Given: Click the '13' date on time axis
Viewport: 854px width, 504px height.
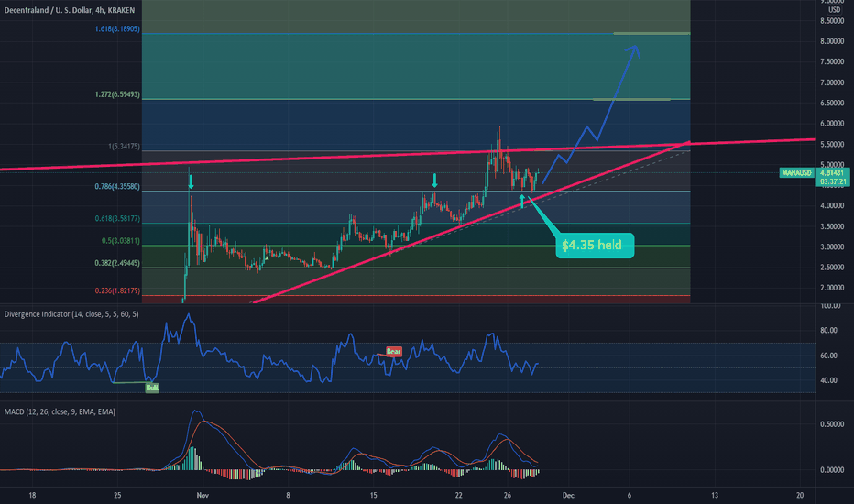Looking at the screenshot, I should point(715,495).
